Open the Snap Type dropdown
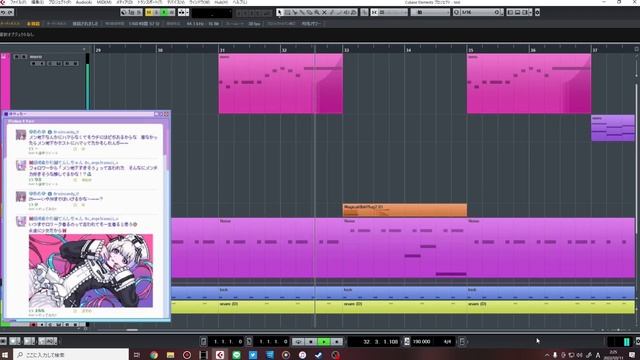 coord(393,13)
